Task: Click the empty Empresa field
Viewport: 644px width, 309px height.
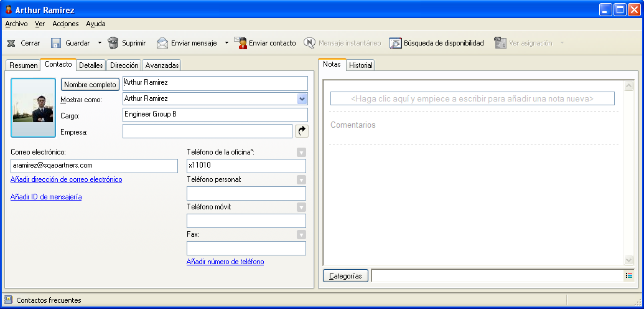Action: [207, 131]
